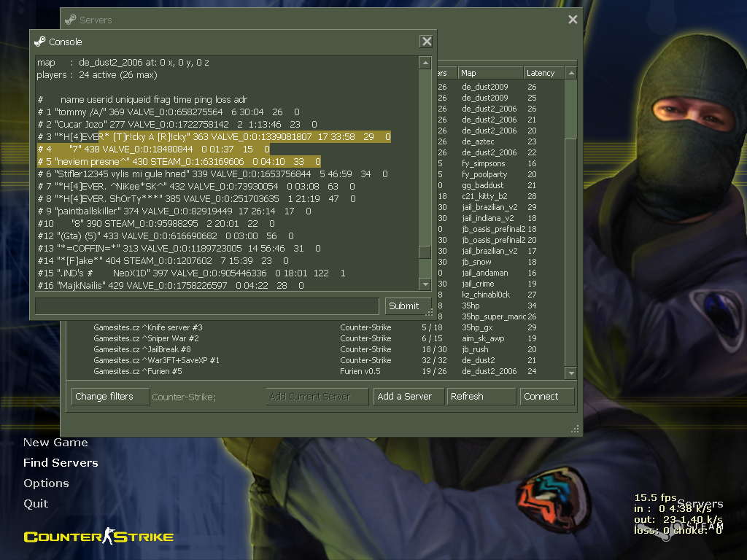
Task: Open Find Servers from main menu
Action: (x=61, y=463)
